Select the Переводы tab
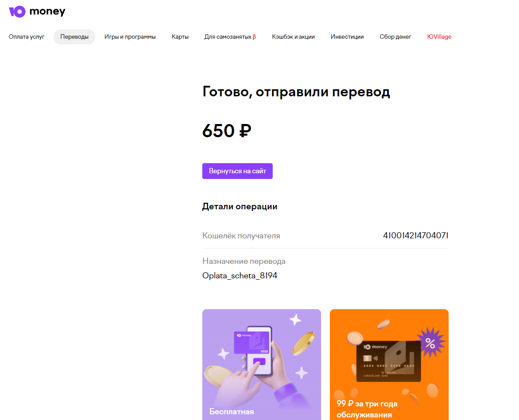The width and height of the screenshot is (519, 420). point(74,37)
